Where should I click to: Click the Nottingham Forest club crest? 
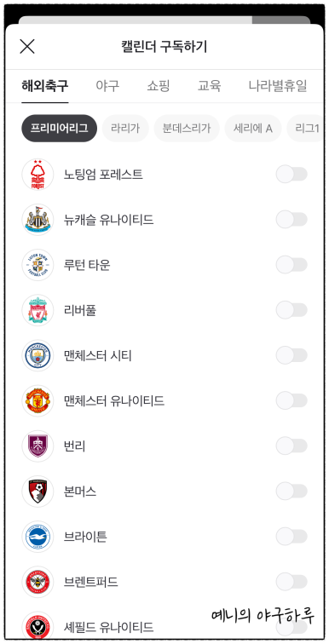tap(38, 175)
